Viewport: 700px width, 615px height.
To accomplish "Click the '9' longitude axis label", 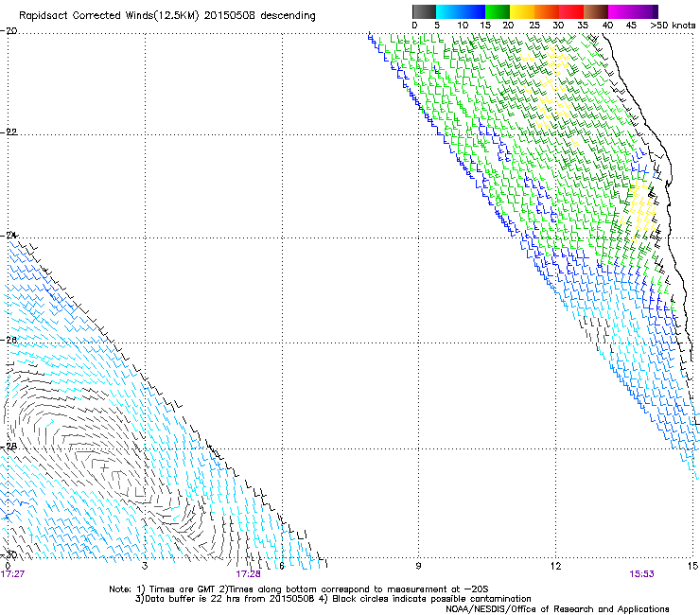I will 418,566.
